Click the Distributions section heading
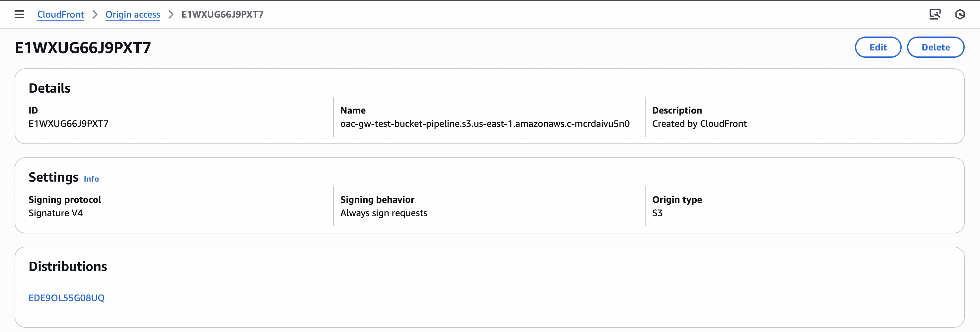980x332 pixels. tap(68, 267)
